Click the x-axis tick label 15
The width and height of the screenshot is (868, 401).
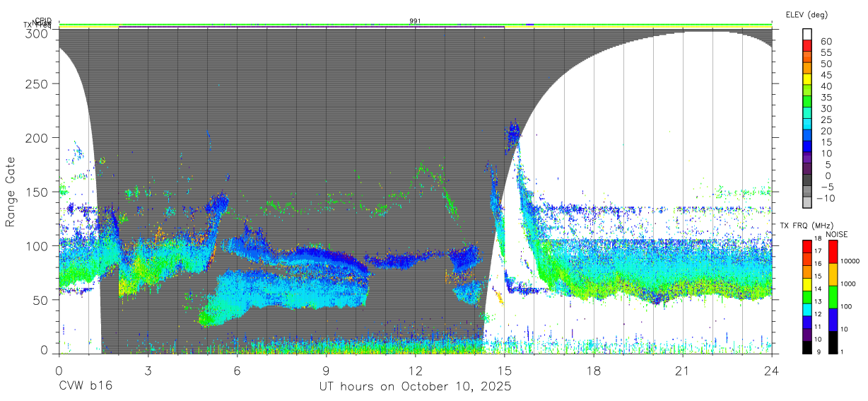point(505,371)
